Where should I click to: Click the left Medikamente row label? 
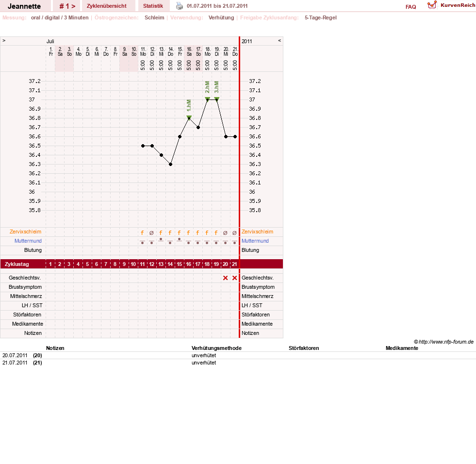(x=28, y=324)
